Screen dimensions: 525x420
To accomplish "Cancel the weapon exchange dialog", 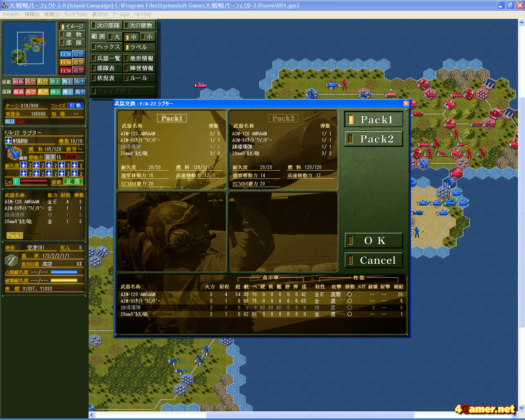I will (374, 260).
